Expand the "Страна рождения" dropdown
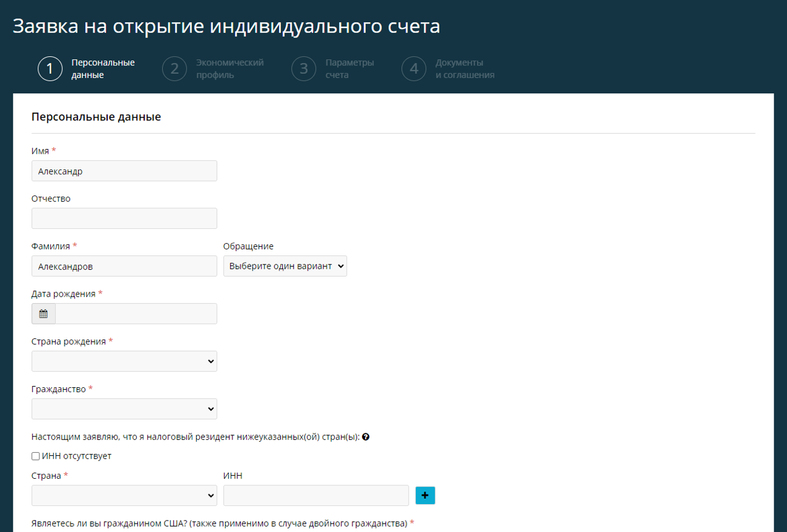 click(124, 361)
